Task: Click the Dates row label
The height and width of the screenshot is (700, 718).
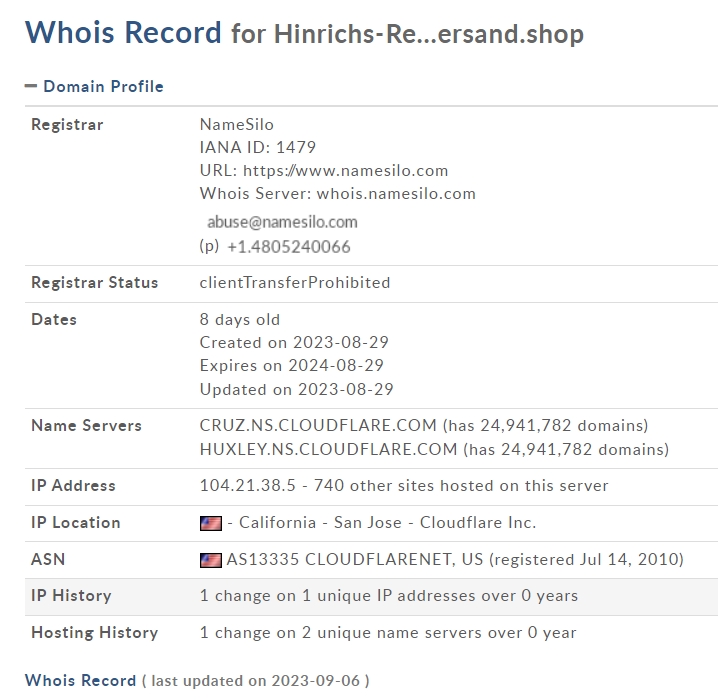Action: click(54, 320)
